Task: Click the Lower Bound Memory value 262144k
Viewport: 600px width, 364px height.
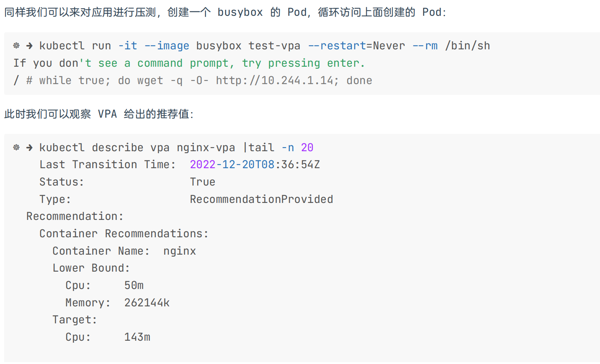Action: 147,303
